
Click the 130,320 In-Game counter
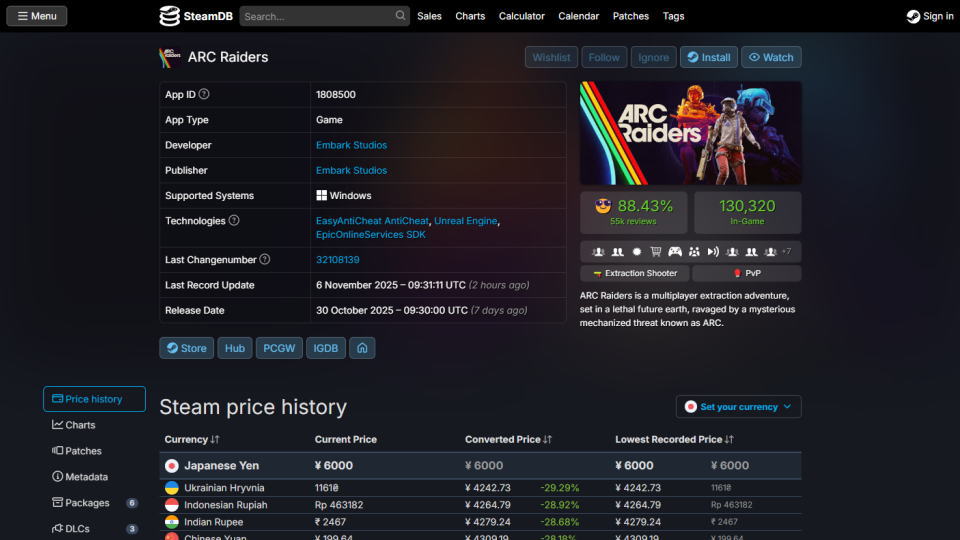[748, 212]
